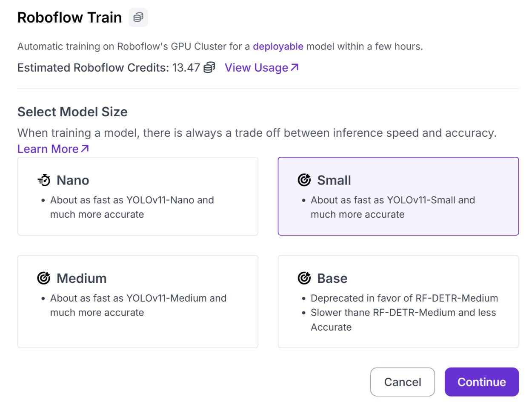532x403 pixels.
Task: Continue to the next training step
Action: pyautogui.click(x=482, y=382)
